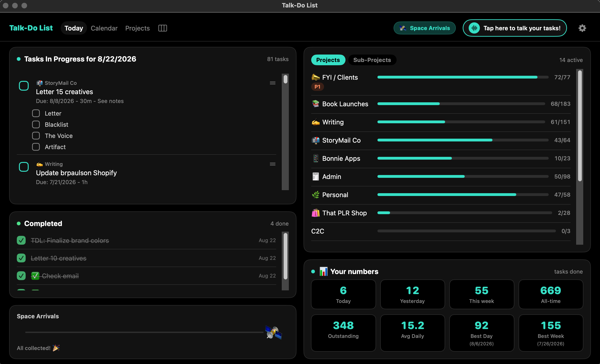This screenshot has height=364, width=600.
Task: Check the Blacklist subtask
Action: tap(36, 124)
